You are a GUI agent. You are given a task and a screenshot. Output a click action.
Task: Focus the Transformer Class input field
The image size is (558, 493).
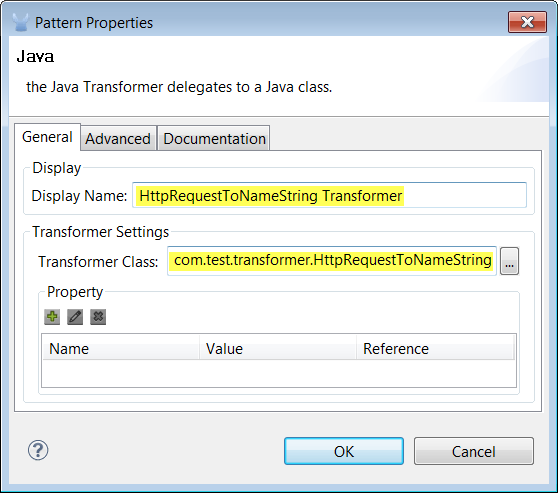[x=332, y=261]
